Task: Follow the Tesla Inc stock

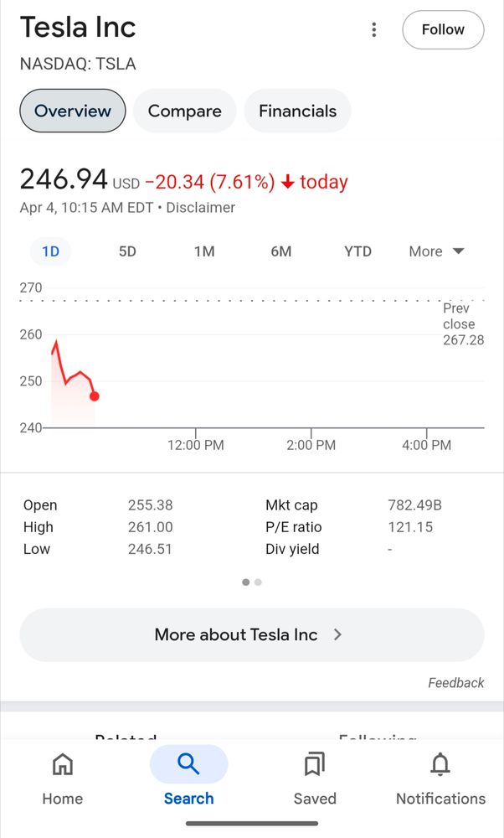Action: tap(443, 30)
